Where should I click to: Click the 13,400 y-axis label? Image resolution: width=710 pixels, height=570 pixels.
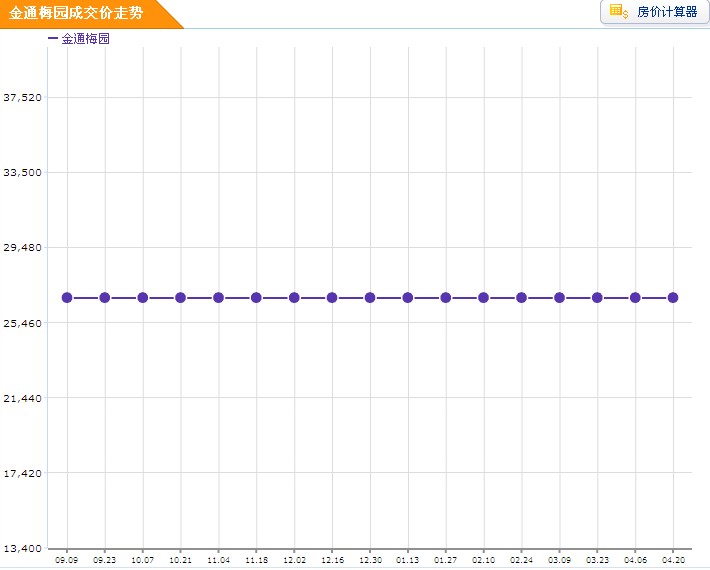tap(22, 548)
